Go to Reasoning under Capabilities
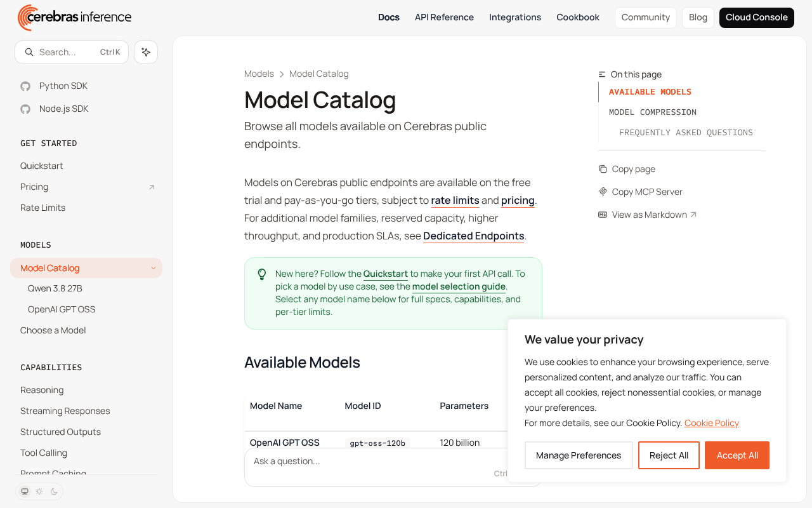The width and height of the screenshot is (812, 508). pos(42,390)
